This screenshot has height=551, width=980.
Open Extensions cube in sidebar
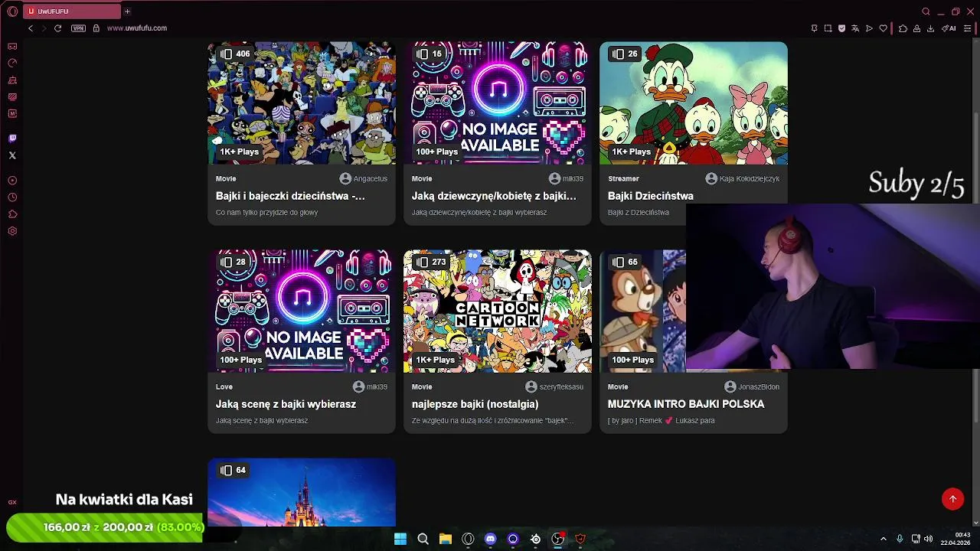[x=12, y=214]
